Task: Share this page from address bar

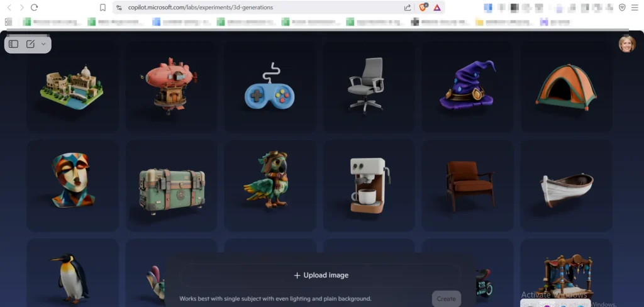Action: (408, 8)
